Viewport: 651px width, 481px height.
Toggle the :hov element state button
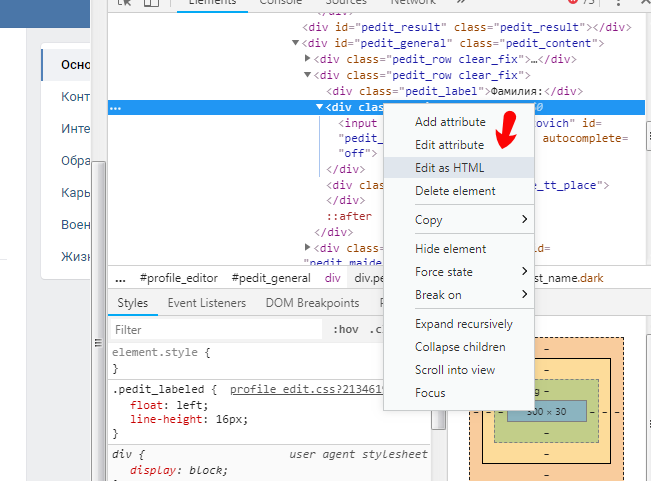345,330
